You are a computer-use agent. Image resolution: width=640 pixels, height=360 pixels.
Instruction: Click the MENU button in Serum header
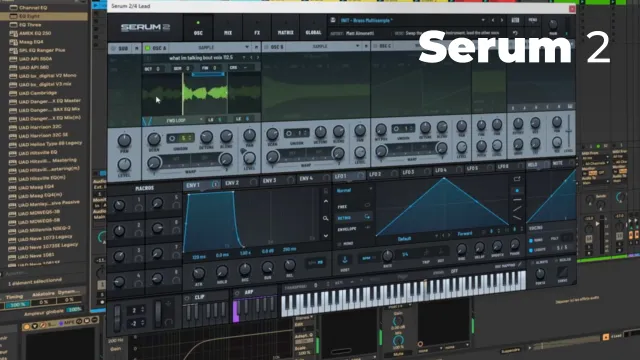click(532, 20)
